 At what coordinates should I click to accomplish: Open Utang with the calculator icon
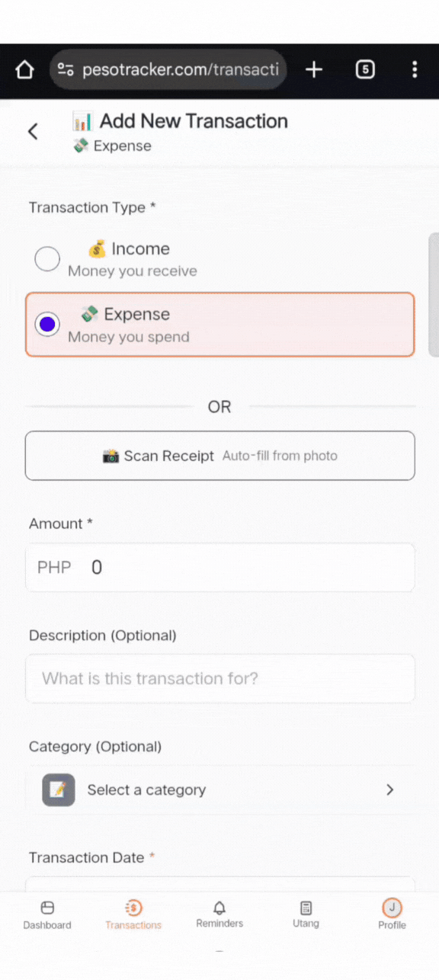click(306, 908)
